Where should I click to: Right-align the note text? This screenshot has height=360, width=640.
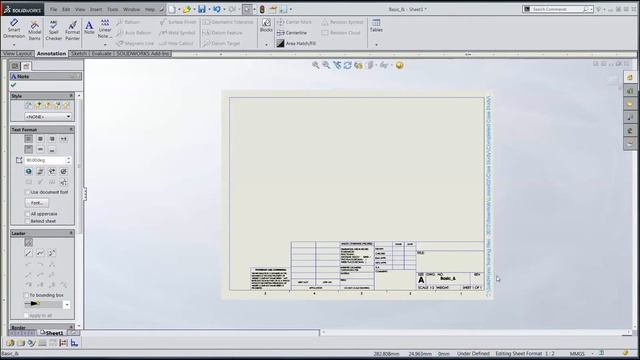pos(52,139)
